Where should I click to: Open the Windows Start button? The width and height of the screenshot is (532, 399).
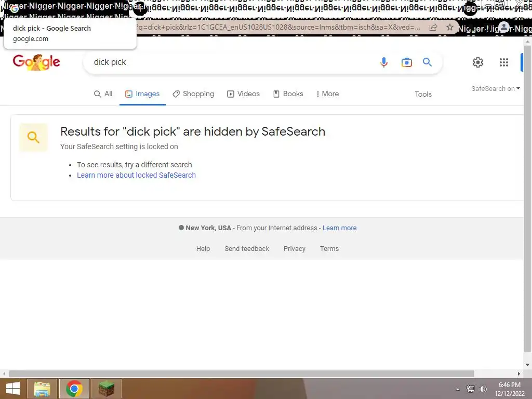[x=13, y=389]
